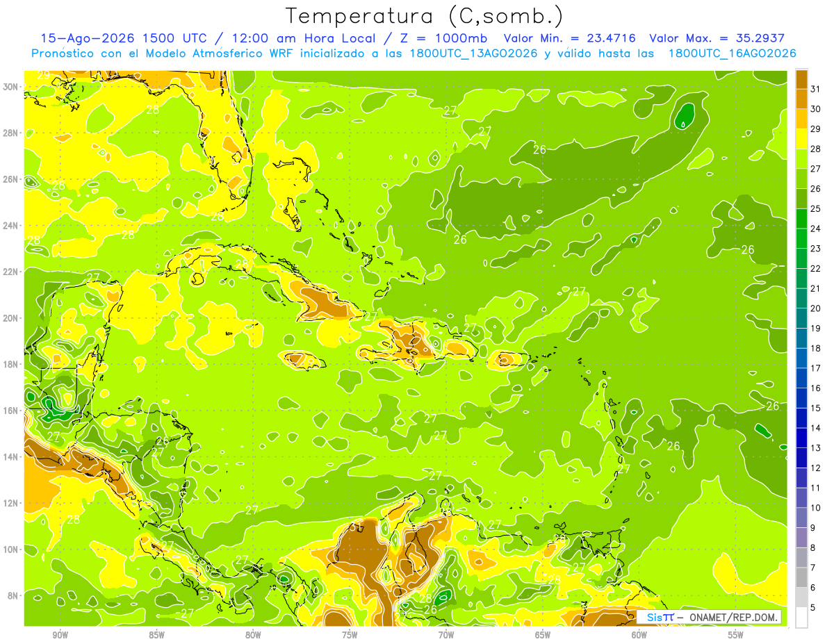
Task: Click latitude label "8N"
Action: (13, 595)
